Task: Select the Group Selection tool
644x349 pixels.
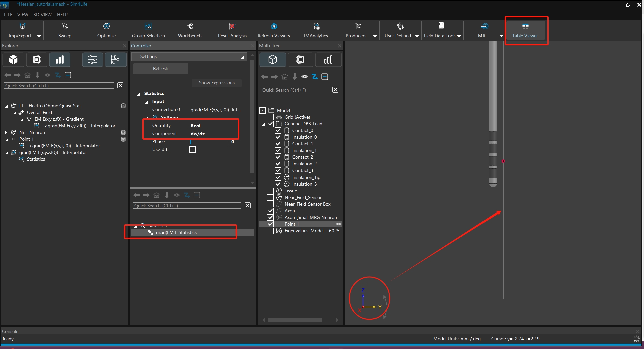Action: click(148, 30)
